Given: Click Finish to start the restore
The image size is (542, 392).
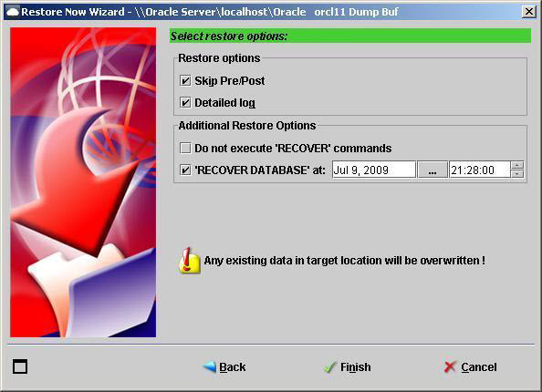Looking at the screenshot, I should pyautogui.click(x=348, y=366).
